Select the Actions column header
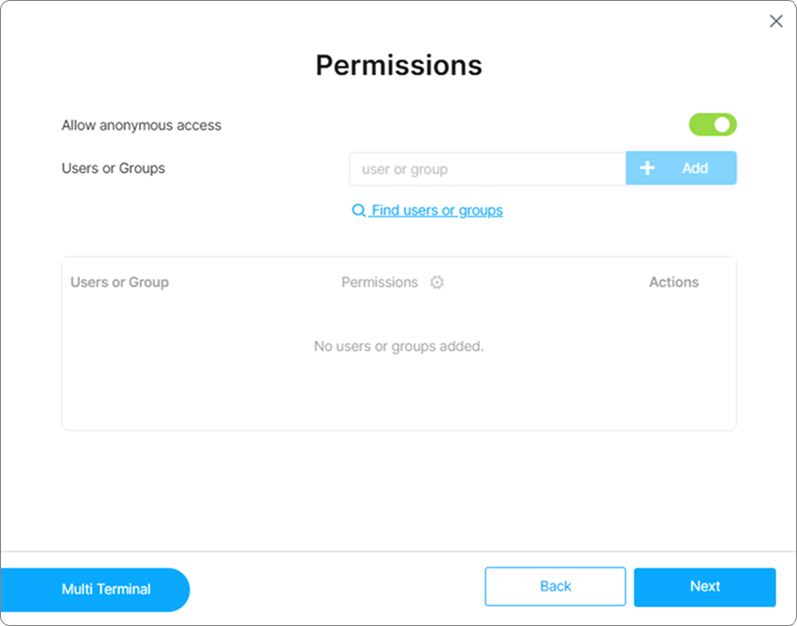Viewport: 797px width, 626px height. 673,283
